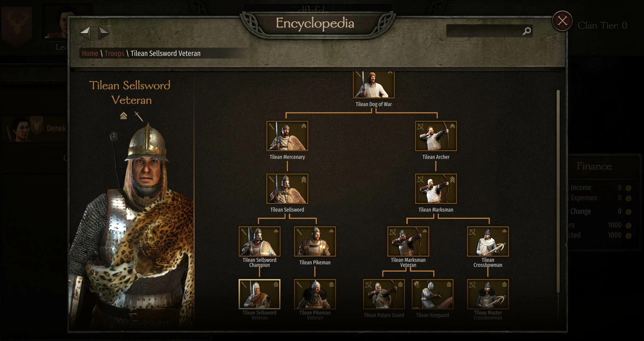Click the tier chevron icon under the title

tap(123, 116)
